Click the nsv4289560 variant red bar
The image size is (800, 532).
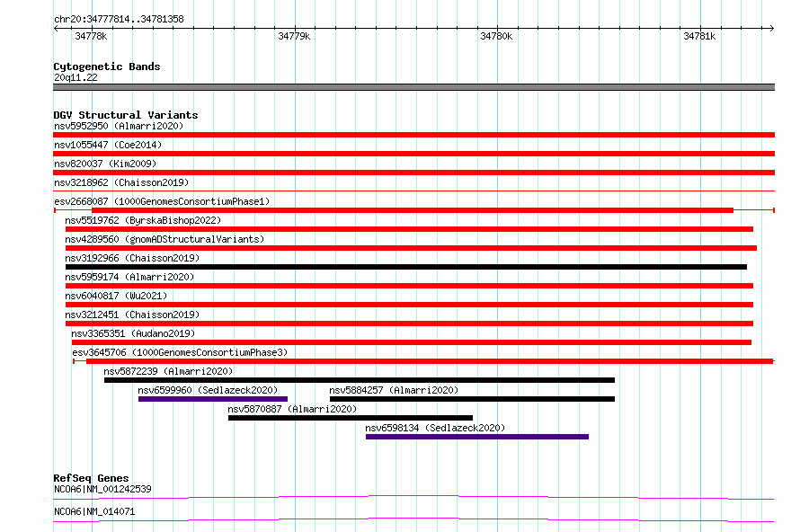point(411,248)
